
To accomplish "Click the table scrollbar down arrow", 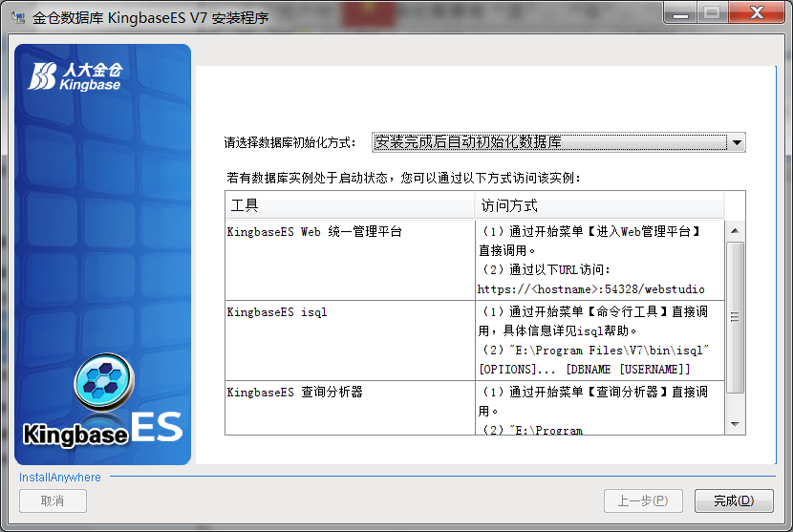I will 735,424.
